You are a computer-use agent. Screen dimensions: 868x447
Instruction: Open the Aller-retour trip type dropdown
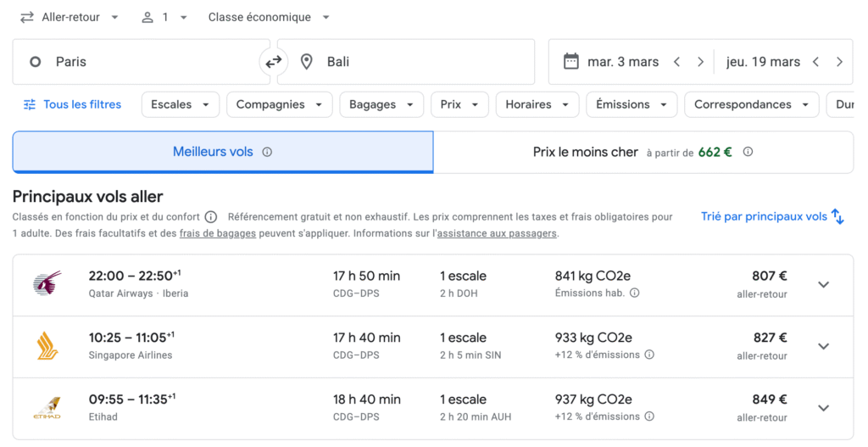(70, 17)
